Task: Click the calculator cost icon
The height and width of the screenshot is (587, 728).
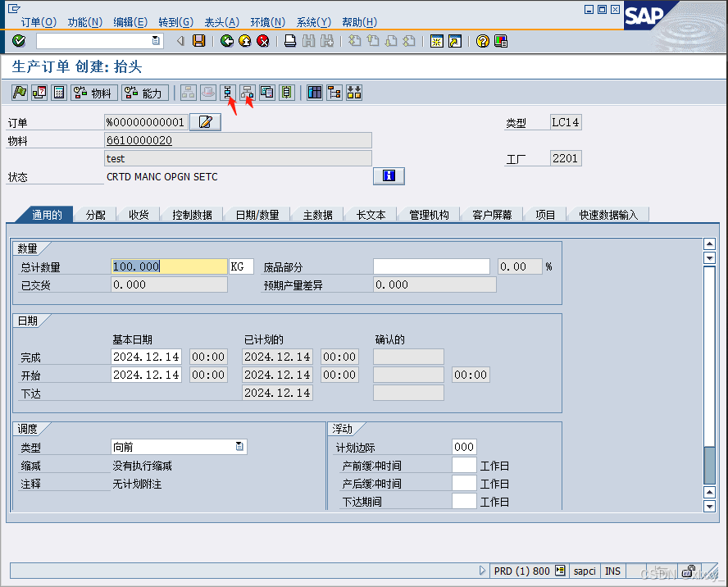Action: [59, 93]
